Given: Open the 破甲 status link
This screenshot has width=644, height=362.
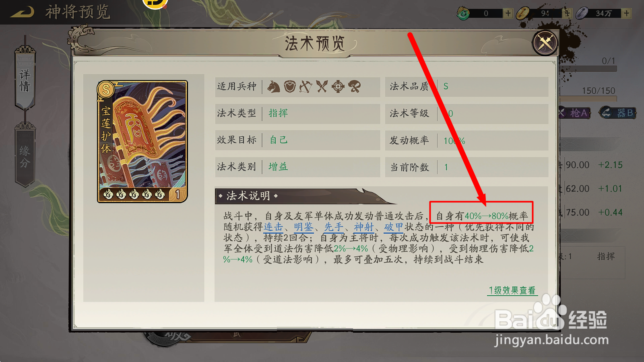Looking at the screenshot, I should [x=394, y=227].
